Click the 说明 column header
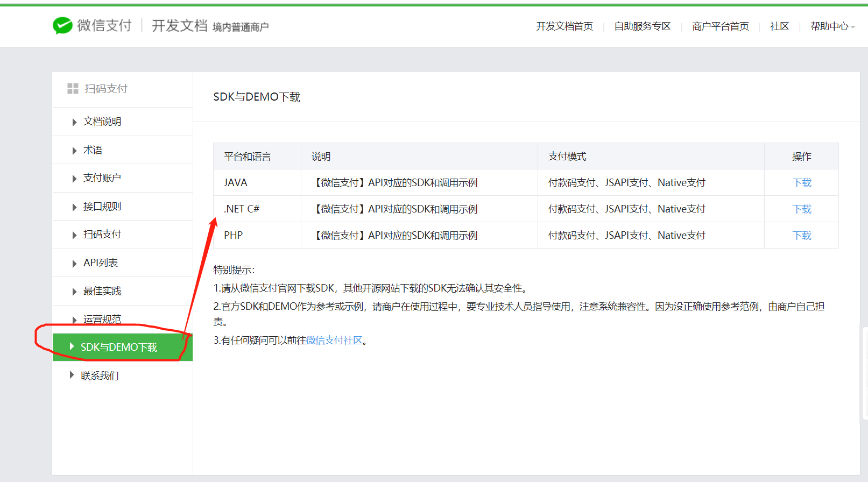This screenshot has width=868, height=482. pos(419,156)
